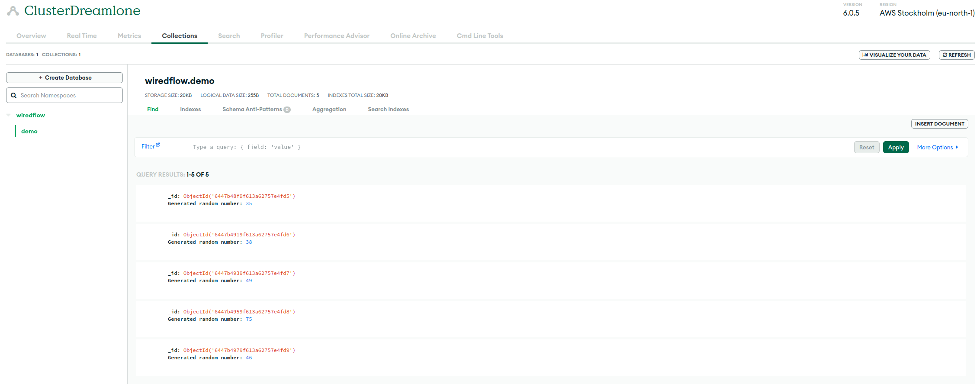Screen dimensions: 980x384
Task: Click the wiredflow.demo namespace heading
Action: coord(180,81)
